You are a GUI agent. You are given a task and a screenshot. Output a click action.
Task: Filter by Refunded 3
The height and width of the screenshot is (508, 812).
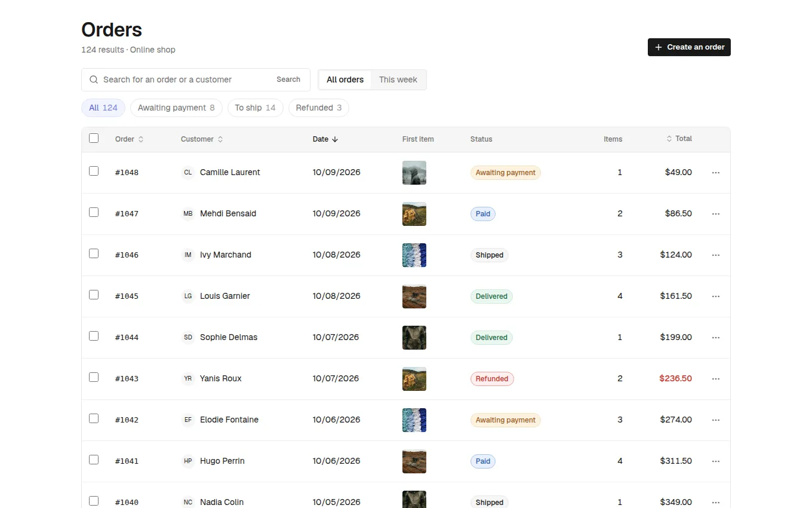click(319, 108)
